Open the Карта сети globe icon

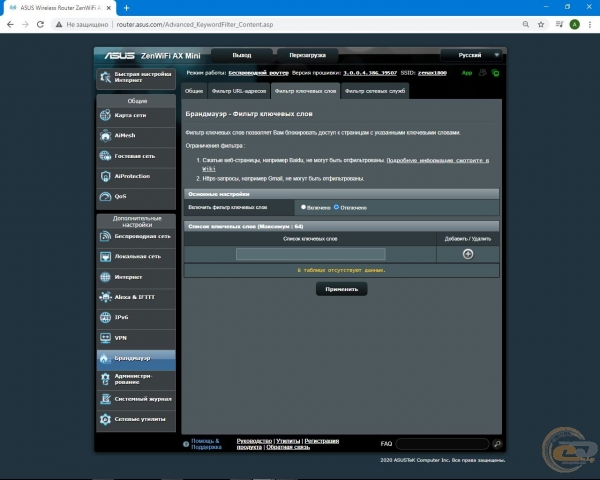point(105,115)
